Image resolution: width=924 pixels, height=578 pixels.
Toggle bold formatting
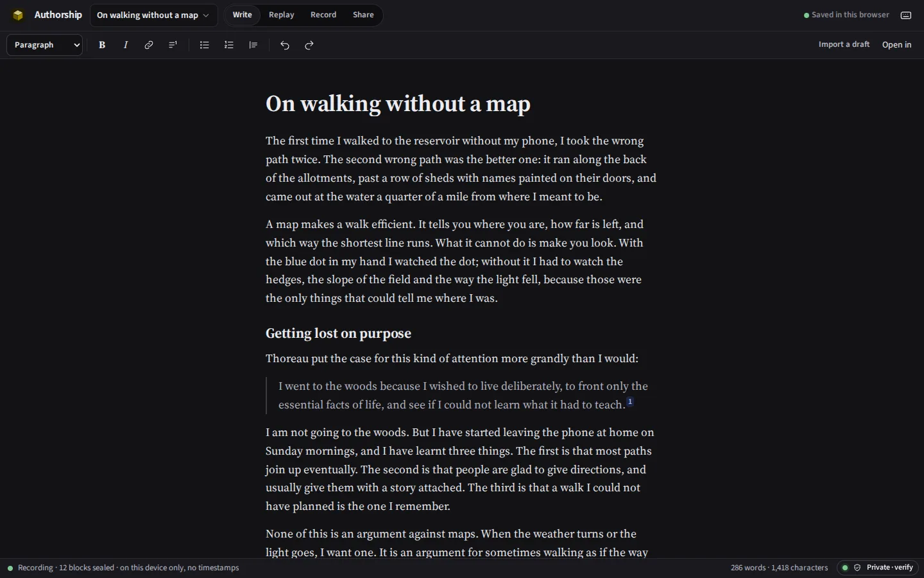pos(102,45)
